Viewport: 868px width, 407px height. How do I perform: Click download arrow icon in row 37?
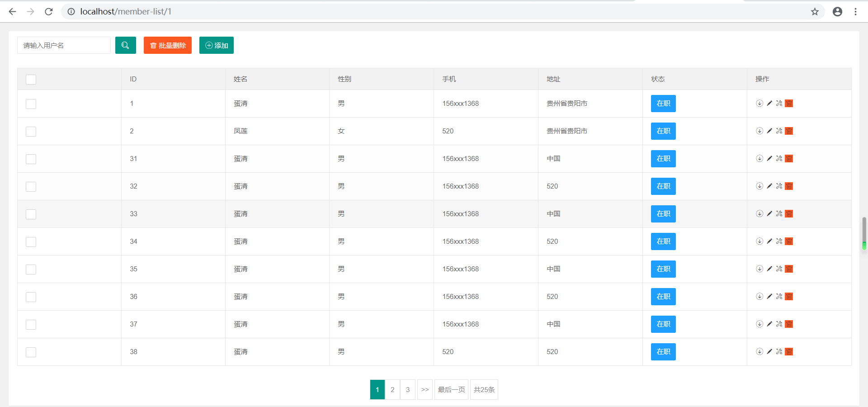point(759,324)
